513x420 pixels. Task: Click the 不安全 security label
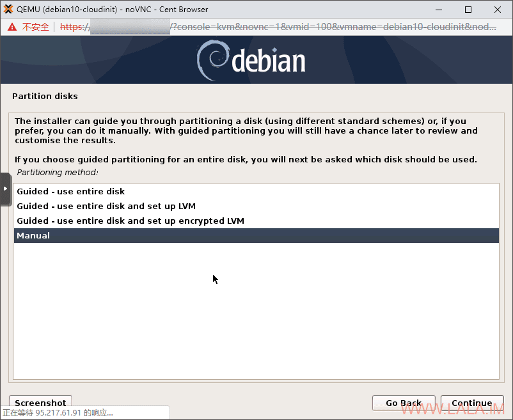(x=35, y=27)
